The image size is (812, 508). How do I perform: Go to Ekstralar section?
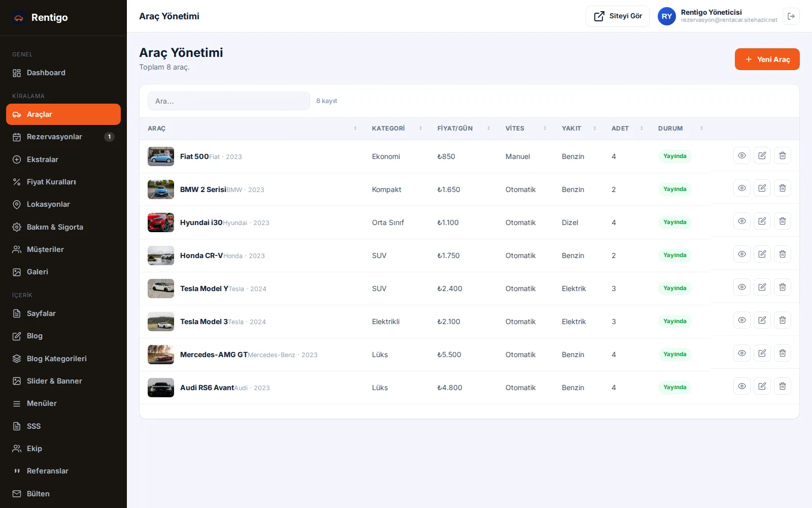(x=63, y=160)
